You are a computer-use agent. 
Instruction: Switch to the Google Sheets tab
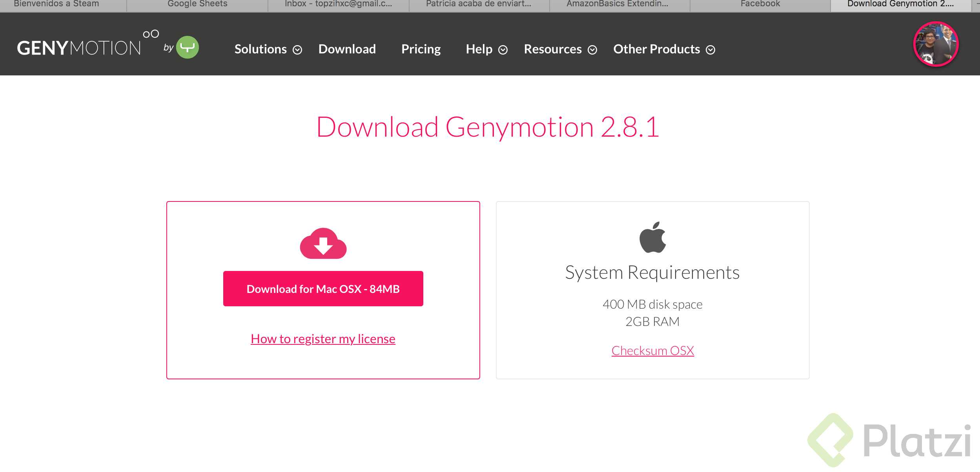(x=197, y=5)
